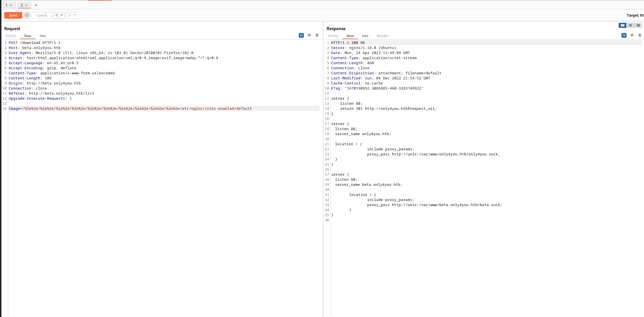Open the Response Render tab
The width and height of the screenshot is (644, 317).
coord(382,36)
